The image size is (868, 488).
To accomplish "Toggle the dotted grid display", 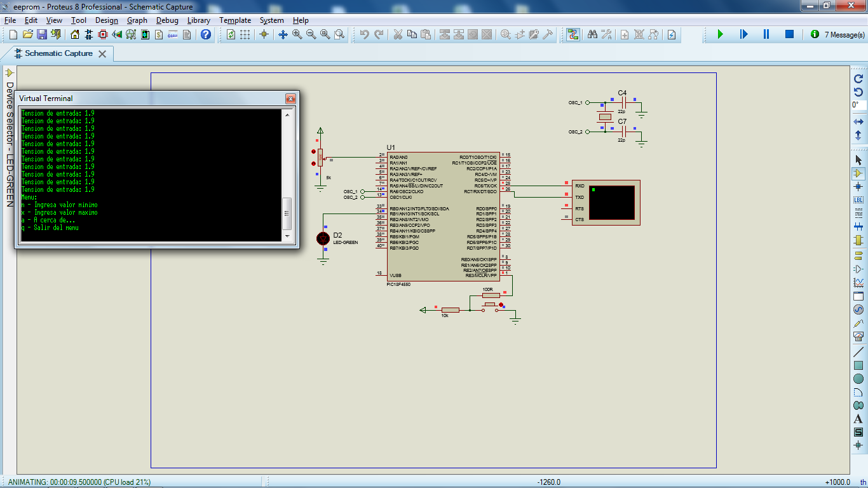I will point(245,34).
